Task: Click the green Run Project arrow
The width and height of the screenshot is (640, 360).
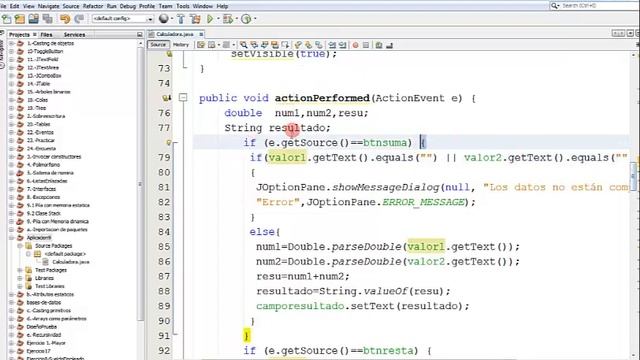Action: pyautogui.click(x=210, y=19)
